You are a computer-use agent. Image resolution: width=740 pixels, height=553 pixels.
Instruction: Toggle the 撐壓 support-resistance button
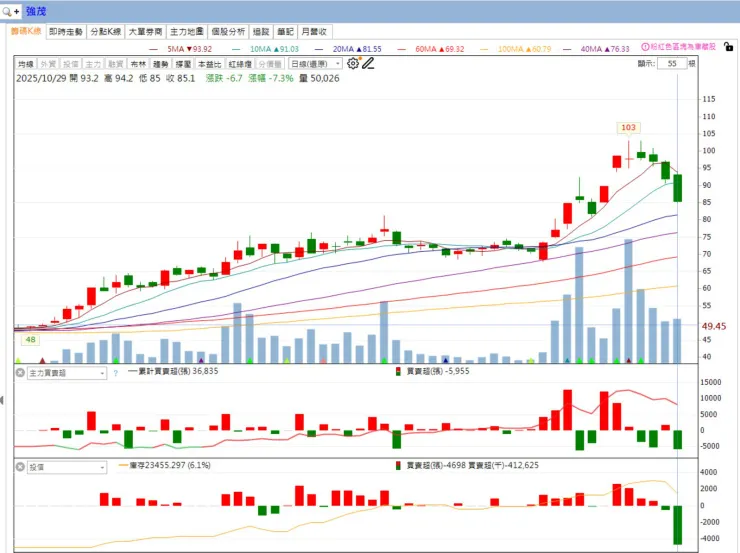click(183, 64)
